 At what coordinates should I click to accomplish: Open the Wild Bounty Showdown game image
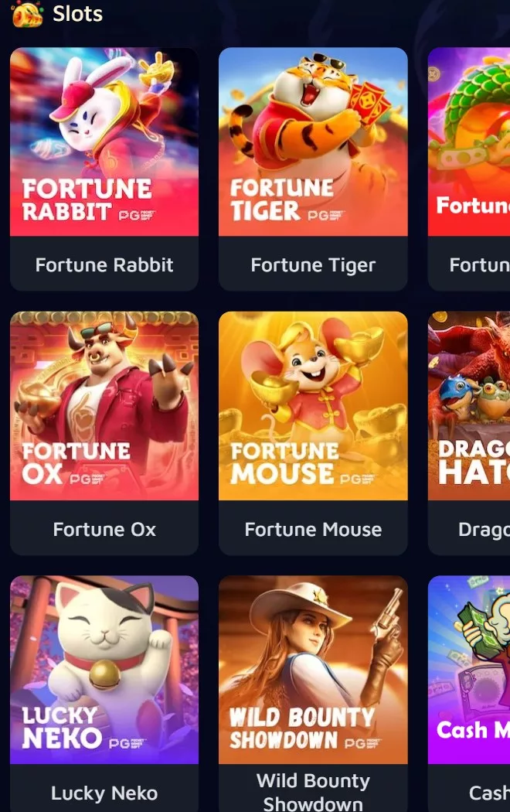[x=313, y=670]
